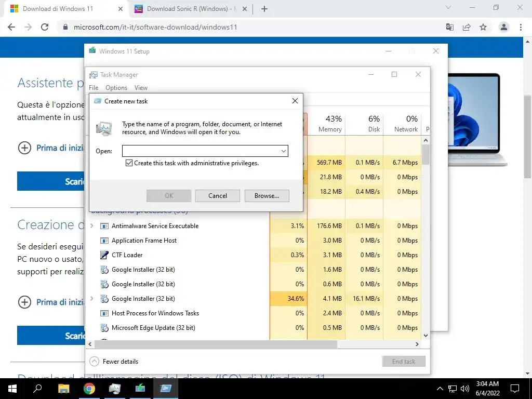Sort by the Disk column header
This screenshot has width=532, height=399.
(x=364, y=124)
